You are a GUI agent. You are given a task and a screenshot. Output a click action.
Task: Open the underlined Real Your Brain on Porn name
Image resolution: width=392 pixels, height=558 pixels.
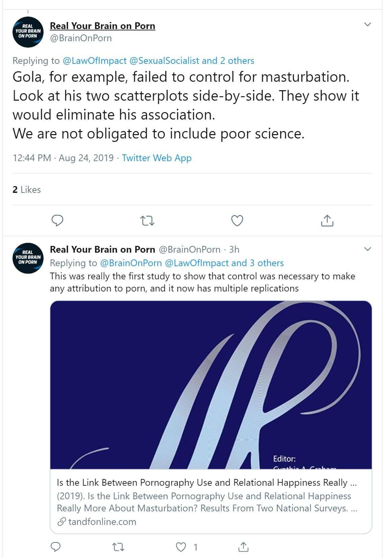[102, 26]
